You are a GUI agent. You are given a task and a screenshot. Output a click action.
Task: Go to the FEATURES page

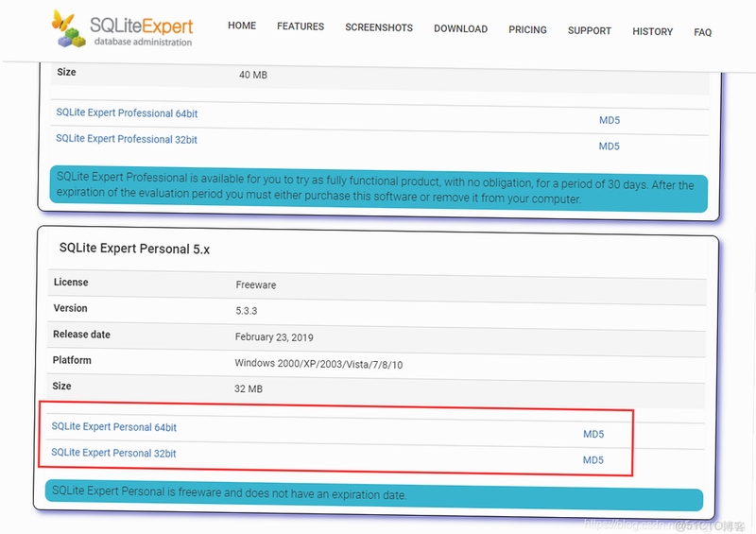pyautogui.click(x=301, y=26)
